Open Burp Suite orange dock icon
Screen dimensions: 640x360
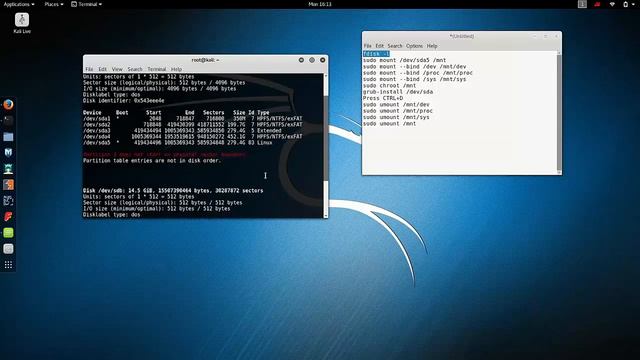pyautogui.click(x=8, y=184)
